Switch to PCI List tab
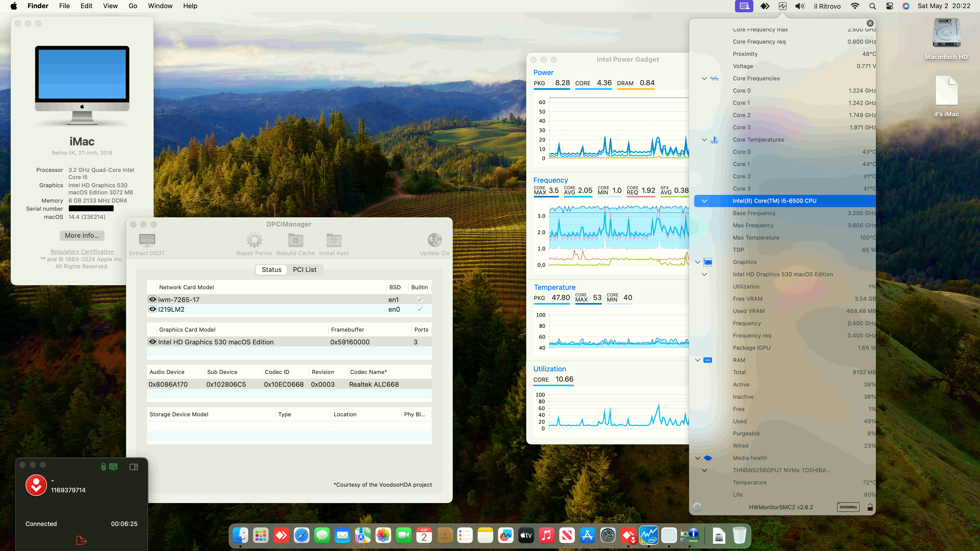The width and height of the screenshot is (980, 551). point(304,269)
